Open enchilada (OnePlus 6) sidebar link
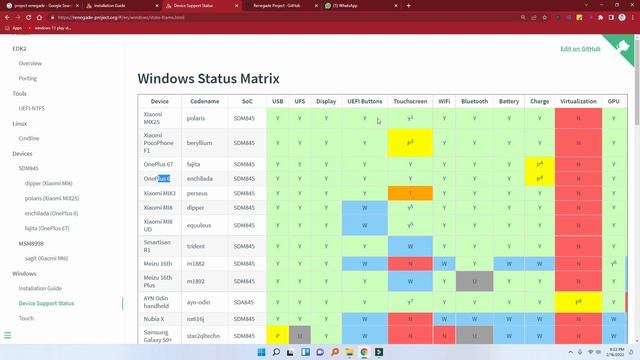Viewport: 640px width, 360px height. click(51, 213)
